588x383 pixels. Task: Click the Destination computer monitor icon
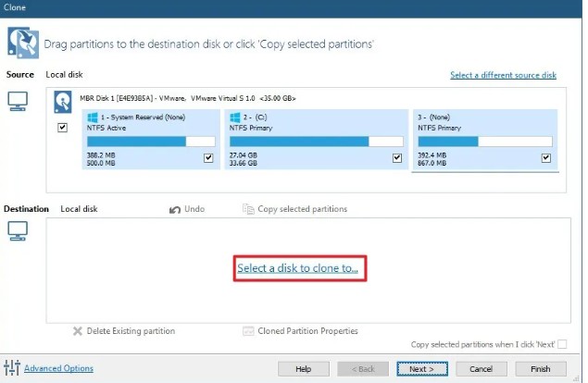[x=18, y=231]
